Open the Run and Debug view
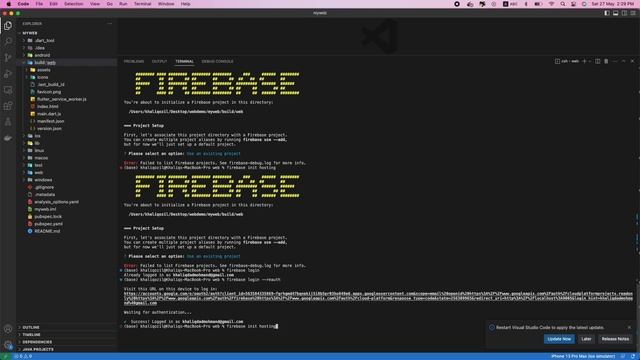 pyautogui.click(x=8, y=74)
